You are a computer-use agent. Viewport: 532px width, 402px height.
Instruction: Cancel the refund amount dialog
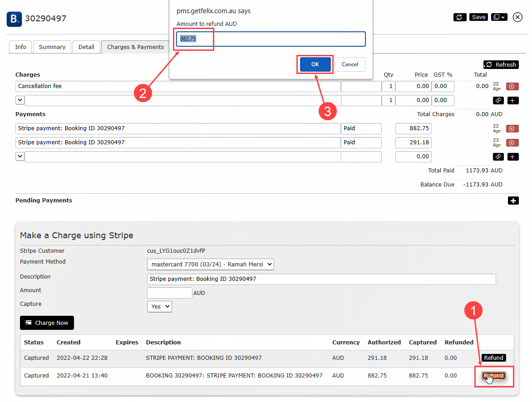(350, 64)
